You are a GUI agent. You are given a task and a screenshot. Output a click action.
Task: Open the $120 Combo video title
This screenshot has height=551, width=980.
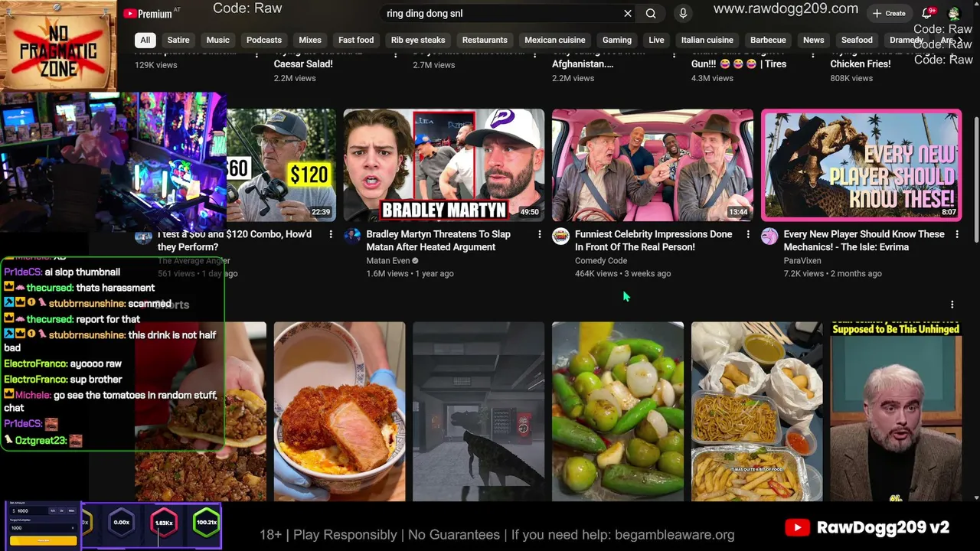coord(234,240)
